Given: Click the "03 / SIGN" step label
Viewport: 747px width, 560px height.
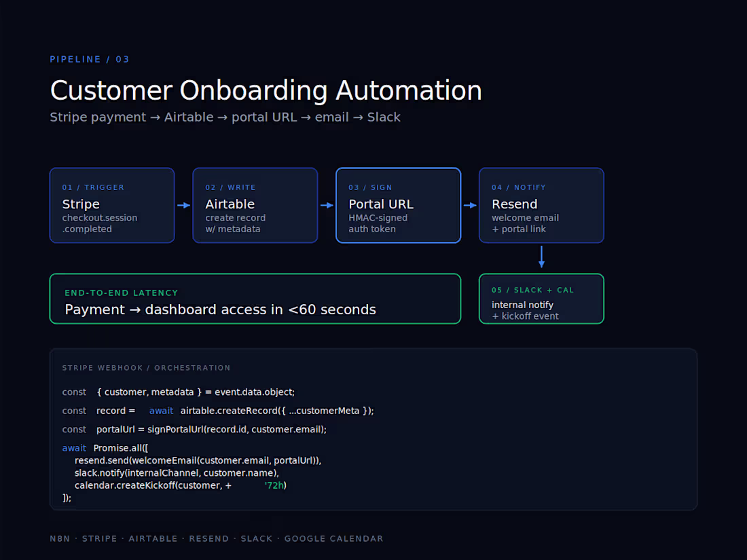Looking at the screenshot, I should (370, 187).
